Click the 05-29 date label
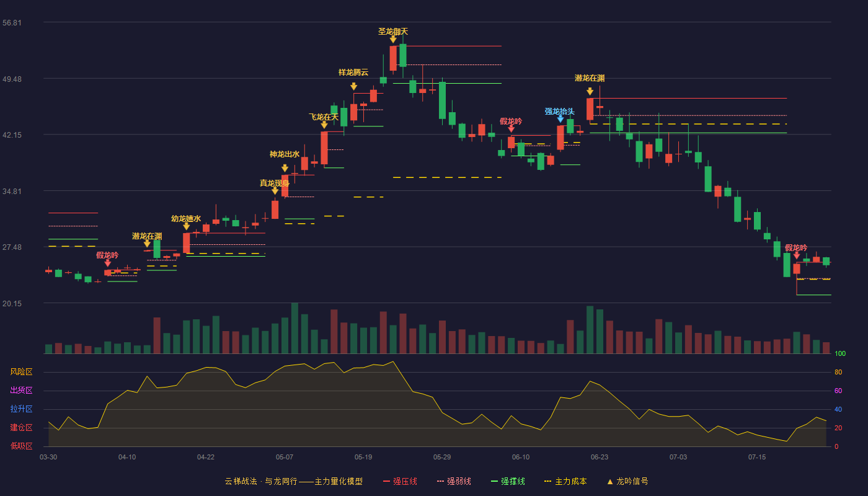This screenshot has height=496, width=868. [x=442, y=457]
